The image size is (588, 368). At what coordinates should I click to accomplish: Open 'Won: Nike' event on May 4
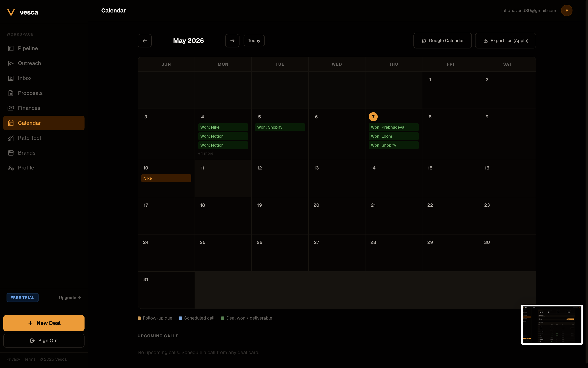(x=223, y=127)
